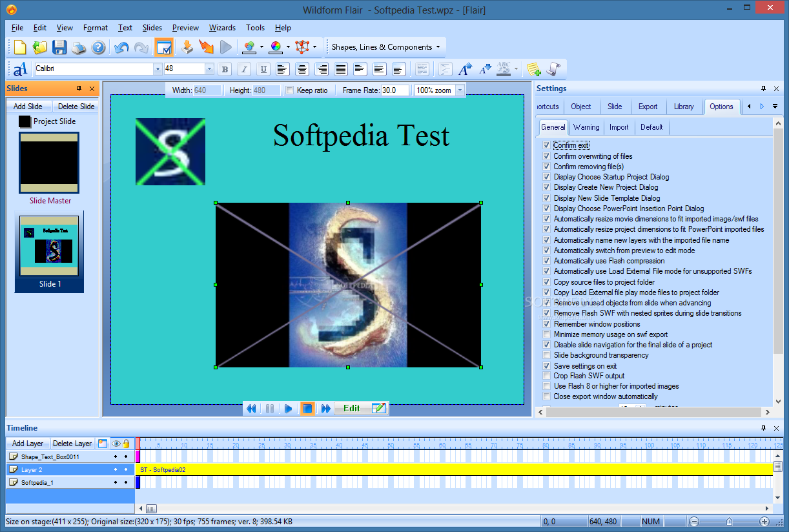Toggle the eye visibility icon in the timeline header
This screenshot has width=789, height=532.
tap(116, 444)
